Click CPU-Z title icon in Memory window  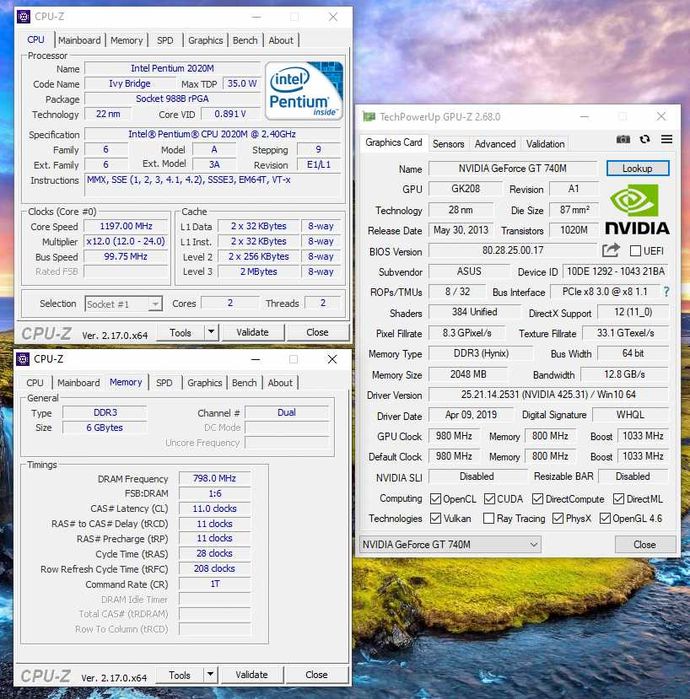tap(22, 359)
